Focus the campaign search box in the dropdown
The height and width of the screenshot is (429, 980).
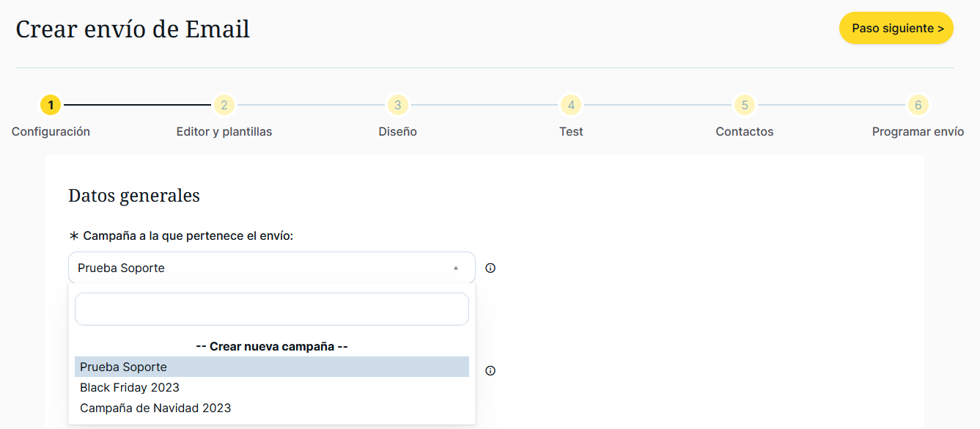pyautogui.click(x=271, y=309)
